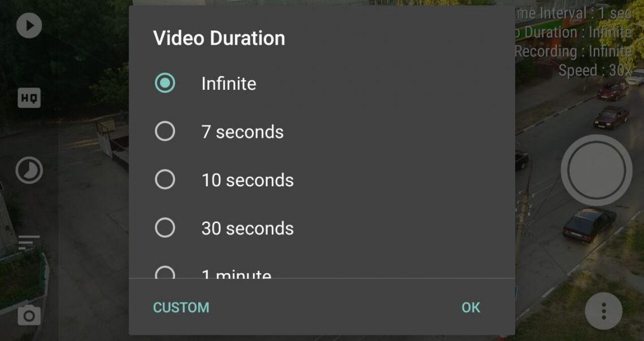Select the 1 minute radio button
This screenshot has height=341, width=644.
coord(165,274)
